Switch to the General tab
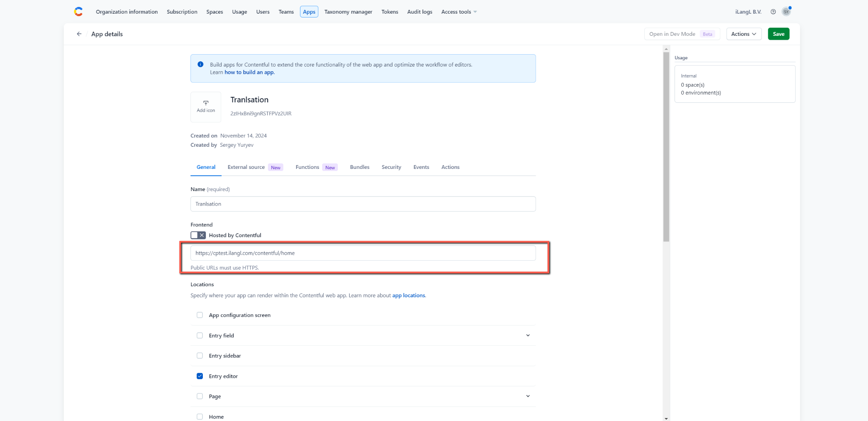 (206, 167)
